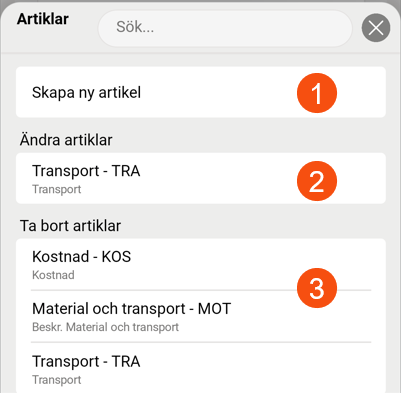This screenshot has height=393, width=401.
Task: Click the divider line below Kostnad entry
Action: (x=201, y=290)
